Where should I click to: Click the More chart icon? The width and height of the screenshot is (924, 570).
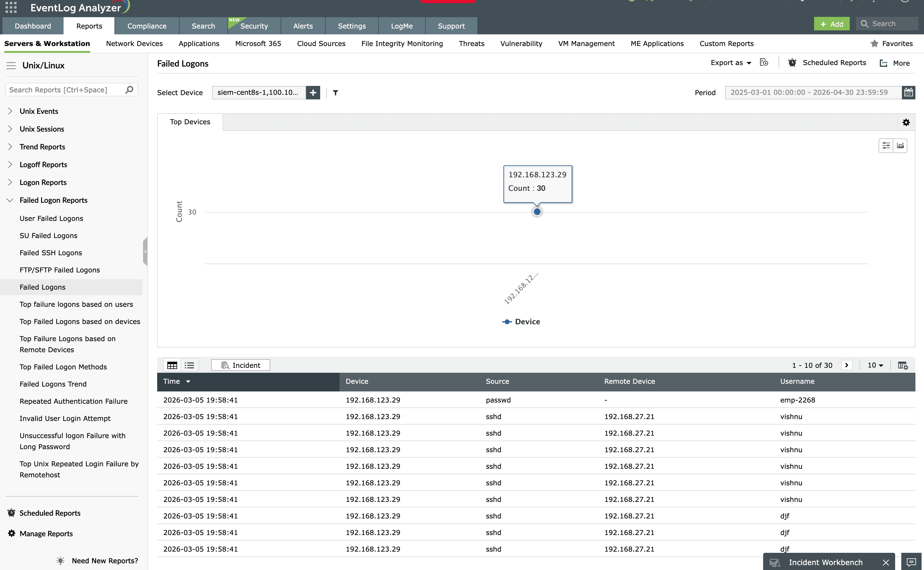click(x=883, y=63)
